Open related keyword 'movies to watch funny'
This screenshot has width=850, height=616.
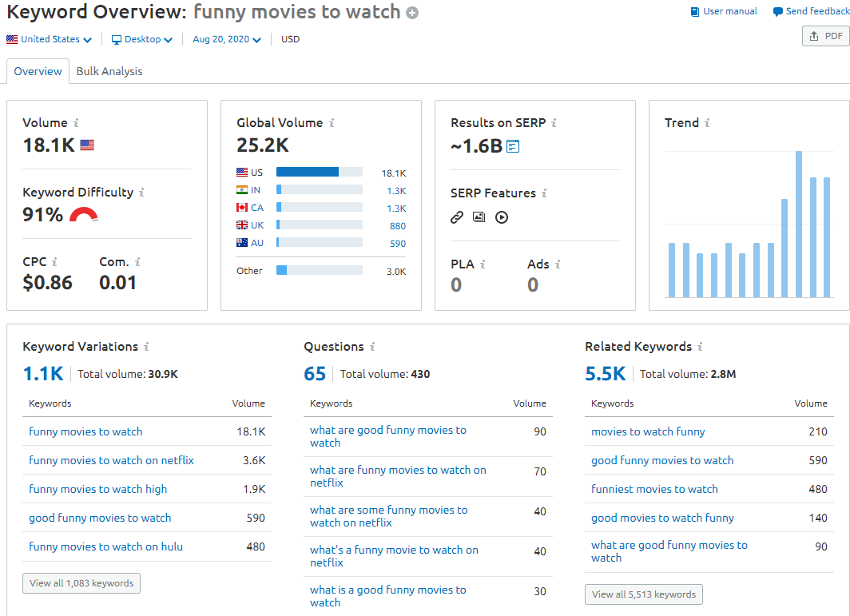648,431
